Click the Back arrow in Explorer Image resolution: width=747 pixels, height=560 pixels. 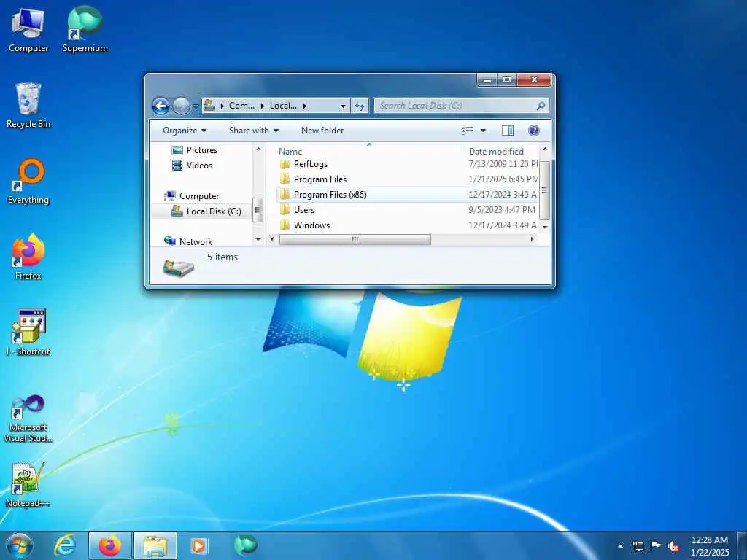coord(160,106)
